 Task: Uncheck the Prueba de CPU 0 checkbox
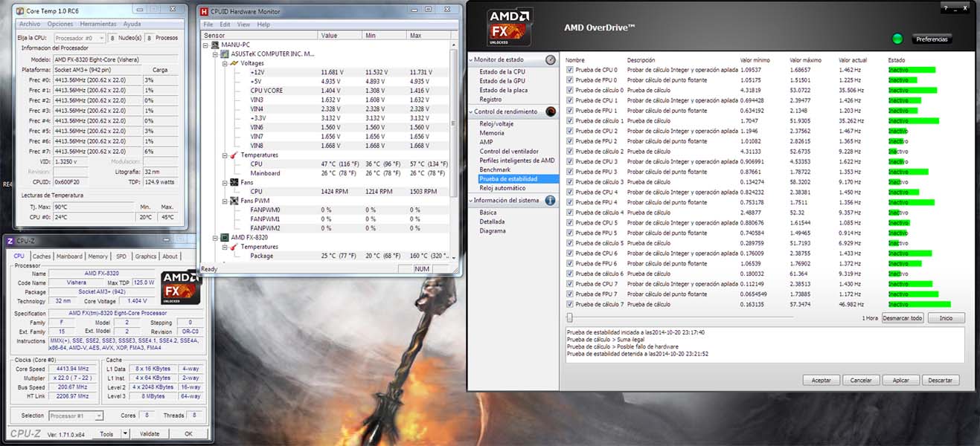[570, 70]
